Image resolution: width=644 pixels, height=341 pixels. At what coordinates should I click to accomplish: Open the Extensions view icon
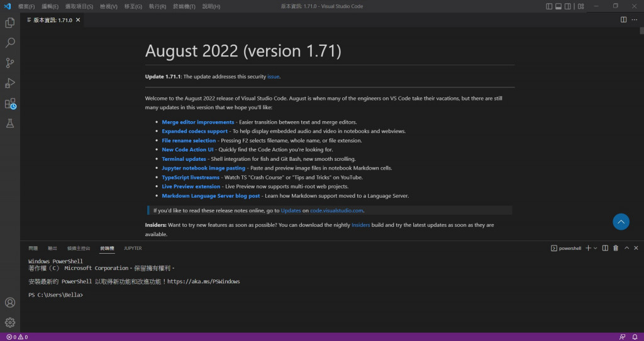tap(10, 104)
